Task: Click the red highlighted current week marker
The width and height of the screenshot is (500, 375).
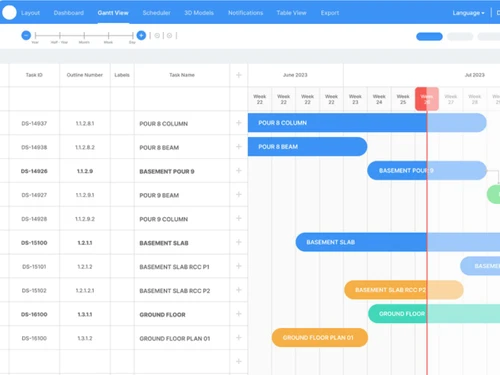Action: pos(427,99)
